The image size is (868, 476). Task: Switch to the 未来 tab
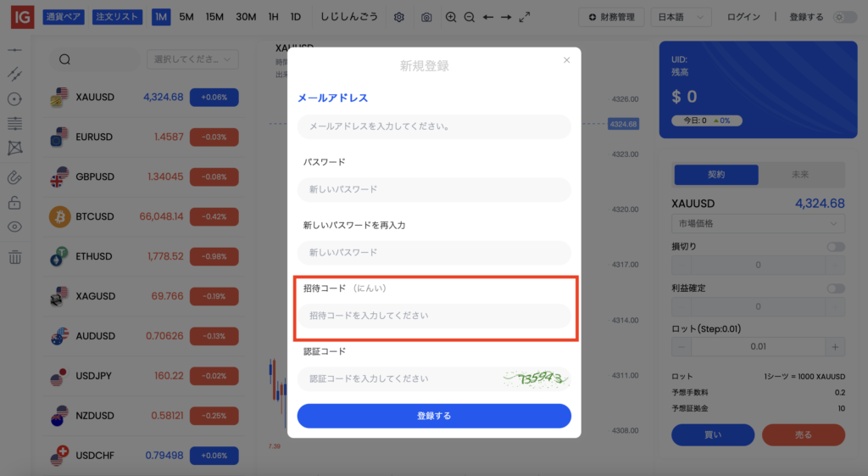[800, 175]
